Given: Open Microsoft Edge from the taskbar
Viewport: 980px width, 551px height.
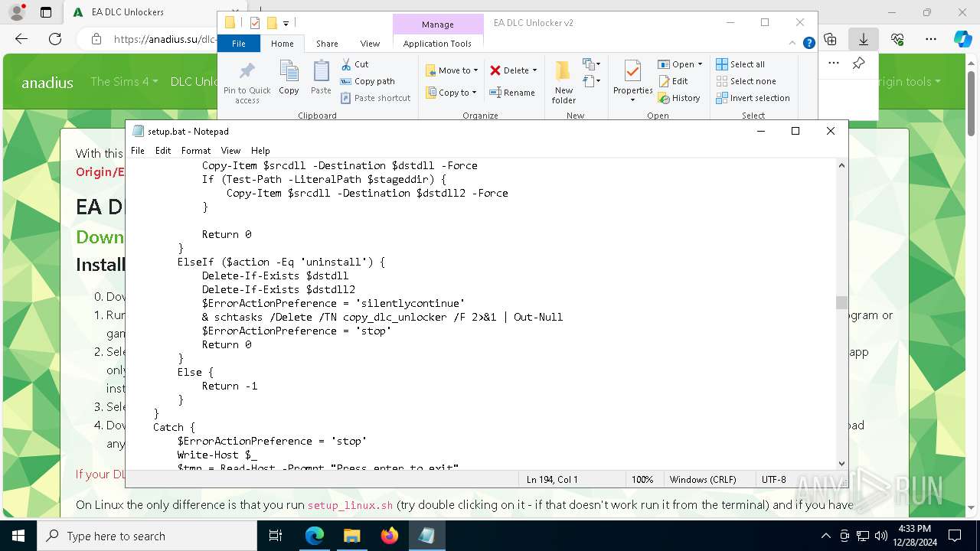Looking at the screenshot, I should [x=315, y=536].
